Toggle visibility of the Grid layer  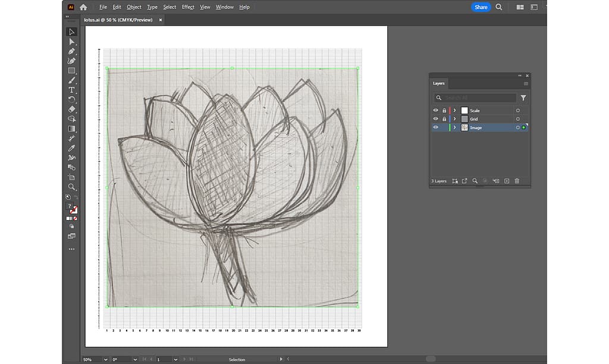coord(436,119)
